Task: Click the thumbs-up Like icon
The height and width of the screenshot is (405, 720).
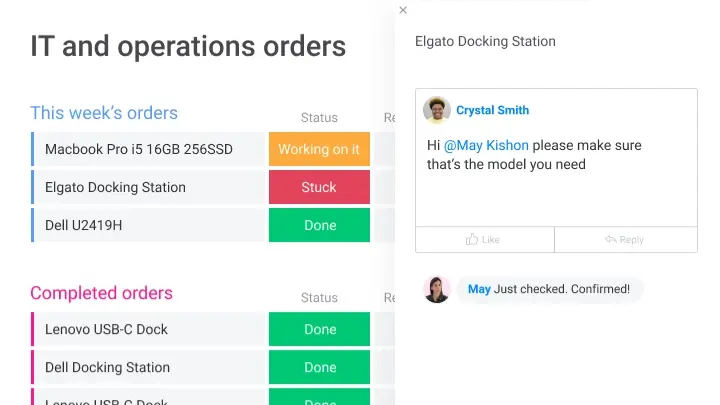Action: pos(472,240)
